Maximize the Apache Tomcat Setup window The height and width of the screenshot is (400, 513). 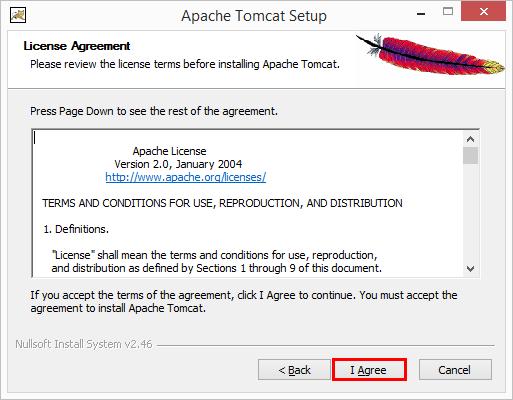pyautogui.click(x=448, y=12)
